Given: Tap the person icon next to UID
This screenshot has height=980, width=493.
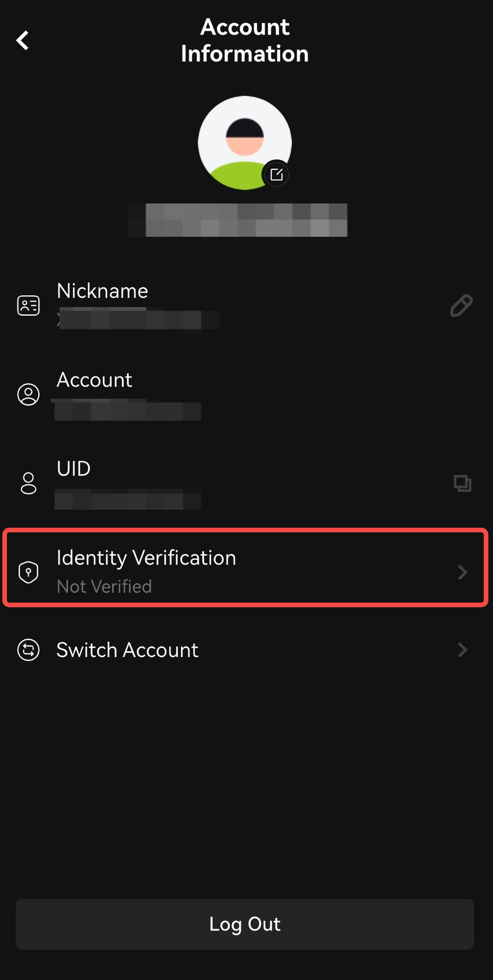Looking at the screenshot, I should 29,483.
